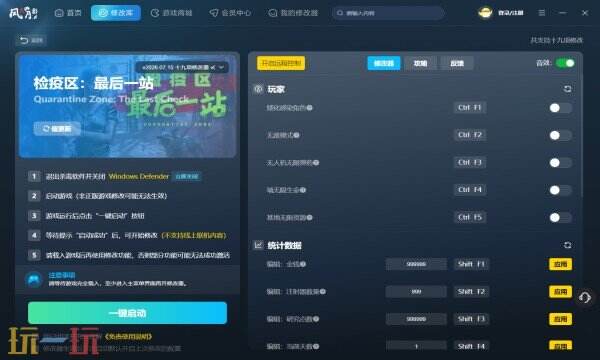Click the yellow remote control button
The image size is (600, 360).
coord(281,63)
